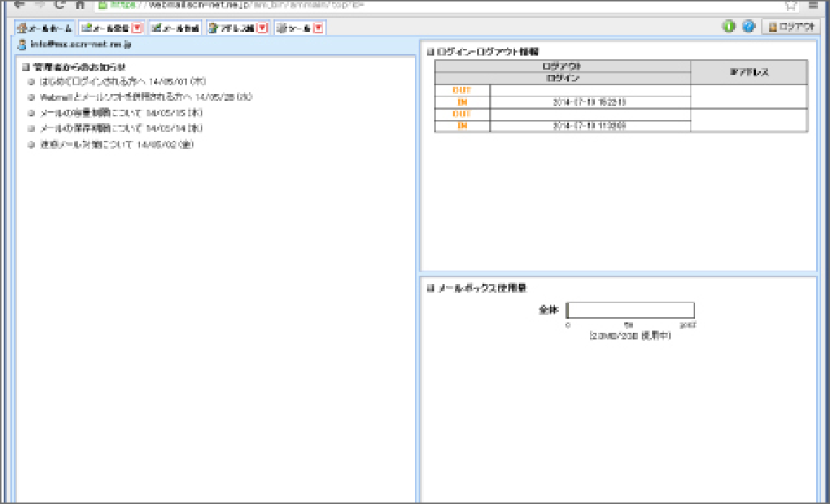Open the メールホーム tab
Viewport: 830px width, 504px height.
click(45, 28)
